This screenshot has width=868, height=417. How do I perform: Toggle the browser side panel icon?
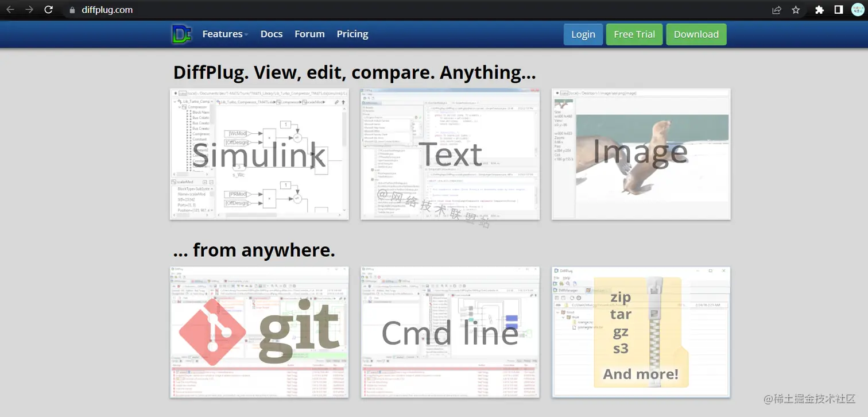[839, 10]
